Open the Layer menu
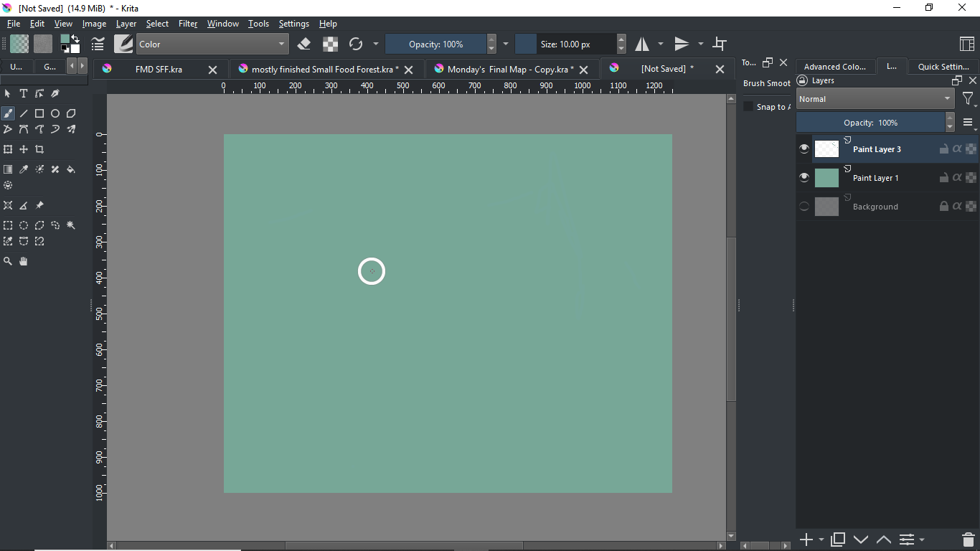Viewport: 980px width, 551px height. 126,24
